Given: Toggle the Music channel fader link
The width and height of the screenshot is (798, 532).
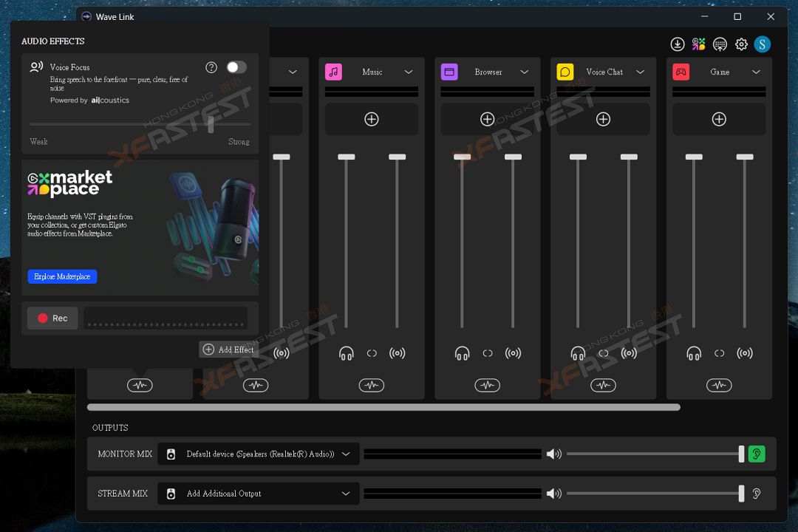Looking at the screenshot, I should point(372,352).
